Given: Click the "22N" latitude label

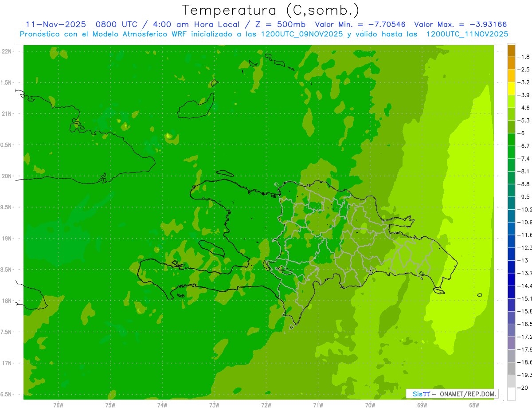Looking at the screenshot, I should 8,51.
